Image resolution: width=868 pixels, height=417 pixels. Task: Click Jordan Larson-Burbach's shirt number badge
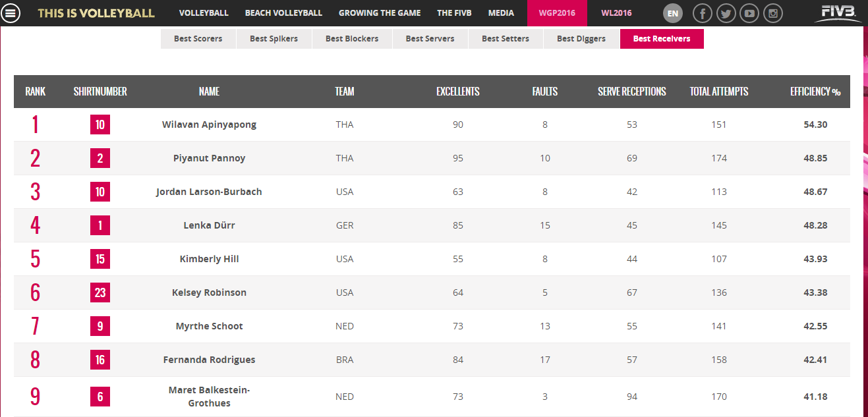(100, 192)
